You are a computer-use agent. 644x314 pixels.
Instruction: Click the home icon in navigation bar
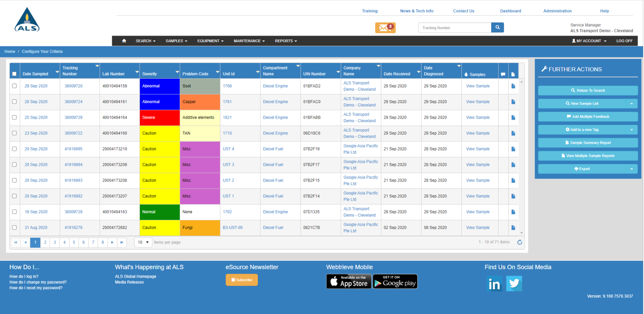pyautogui.click(x=124, y=41)
